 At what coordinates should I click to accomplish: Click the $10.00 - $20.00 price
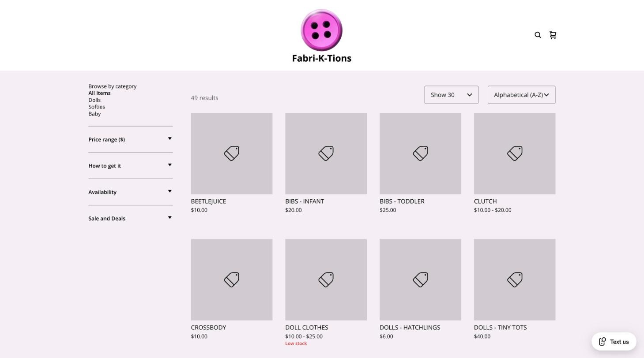click(x=493, y=210)
